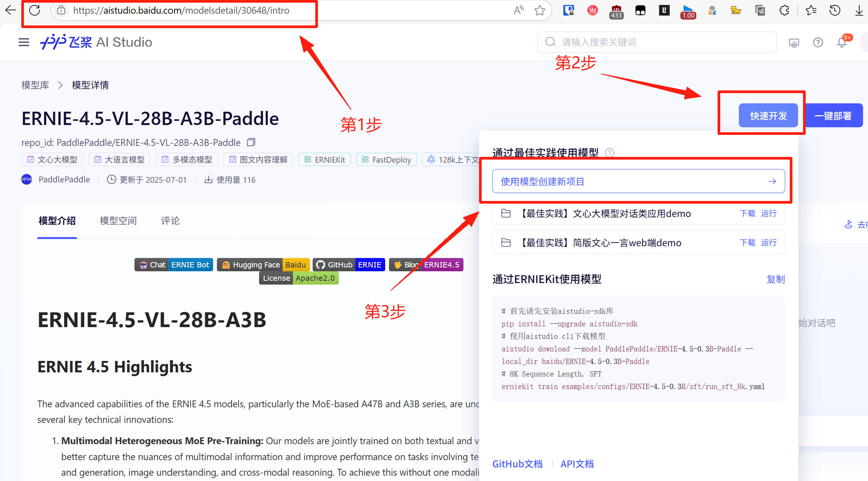Viewport: 868px width, 481px height.
Task: Open the browser extensions puzzle icon
Action: coord(784,10)
